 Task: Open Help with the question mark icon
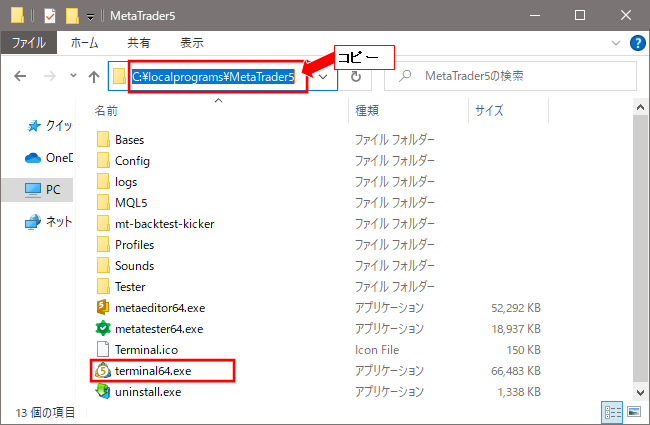pyautogui.click(x=637, y=43)
